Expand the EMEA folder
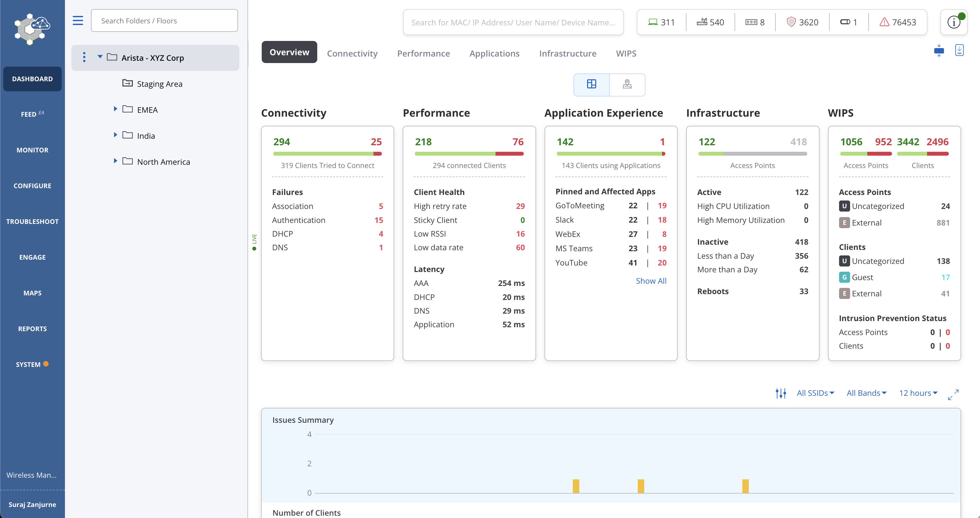The width and height of the screenshot is (980, 518). tap(115, 109)
